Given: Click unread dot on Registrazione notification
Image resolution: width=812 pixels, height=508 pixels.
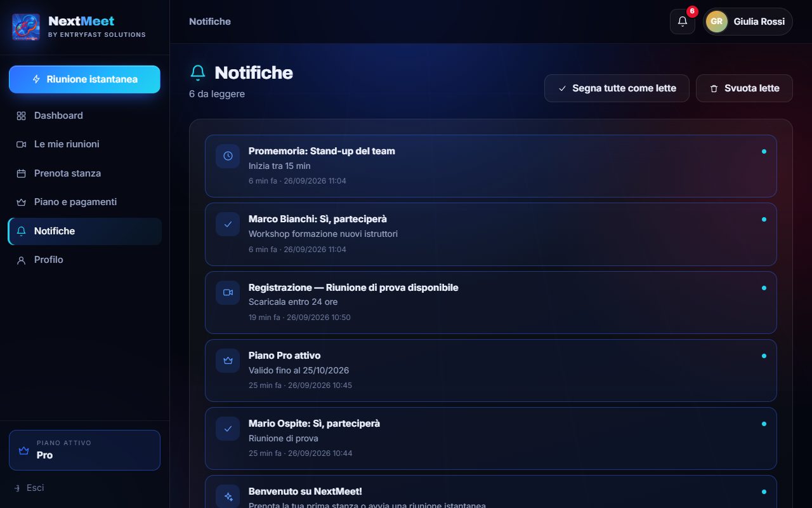Looking at the screenshot, I should pos(764,288).
